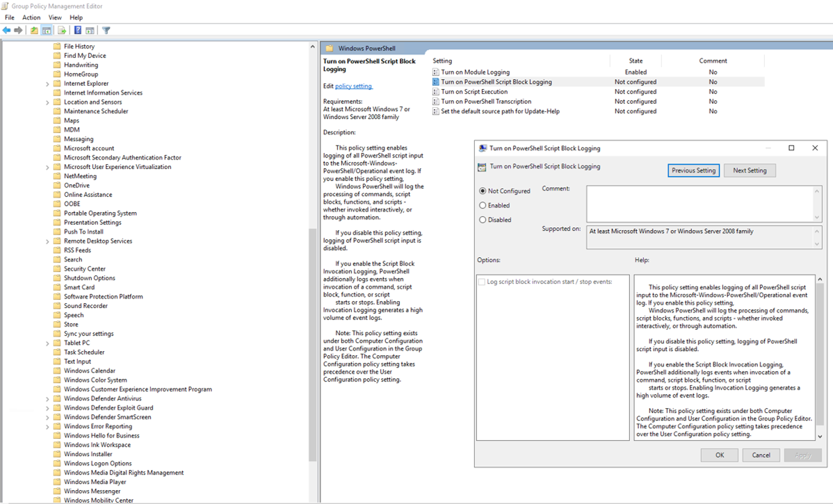Click the policy icon beside the dialog heading
This screenshot has height=504, width=833.
click(x=482, y=167)
